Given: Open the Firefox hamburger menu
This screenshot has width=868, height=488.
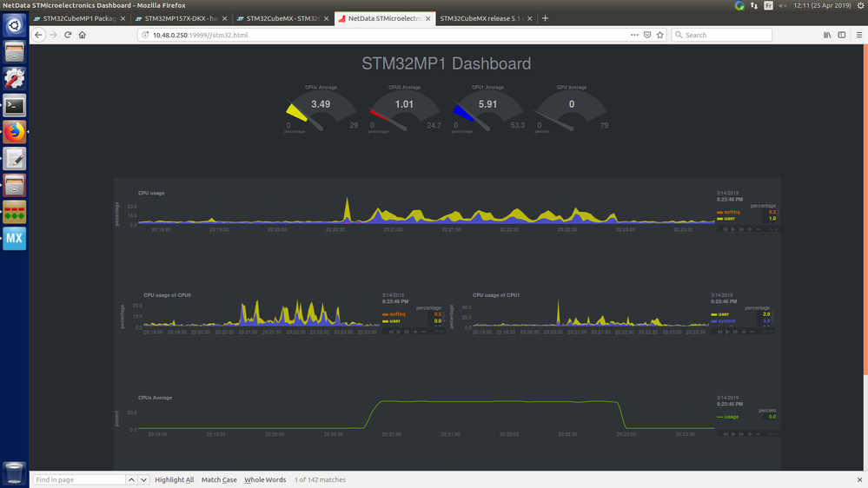Looking at the screenshot, I should pos(859,35).
